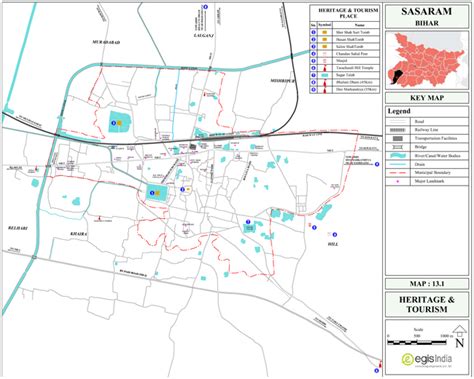474x379 pixels.
Task: Click the HILL label on map
Action: coord(333,244)
